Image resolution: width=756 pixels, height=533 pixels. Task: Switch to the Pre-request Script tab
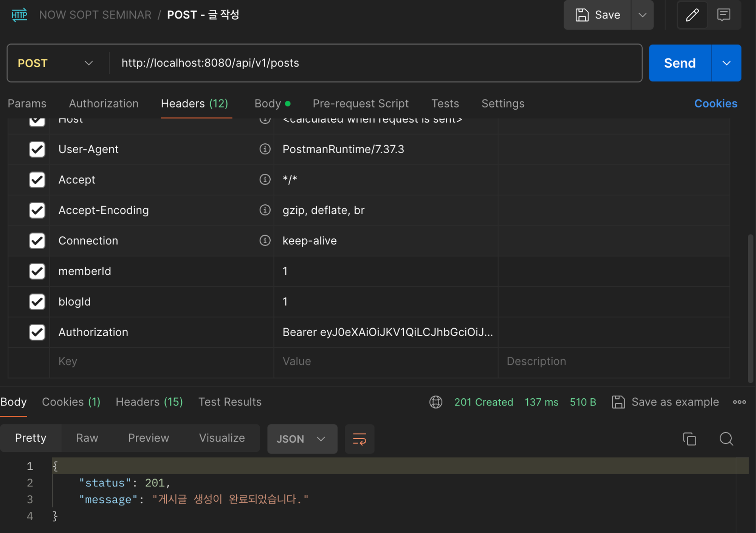click(x=361, y=104)
